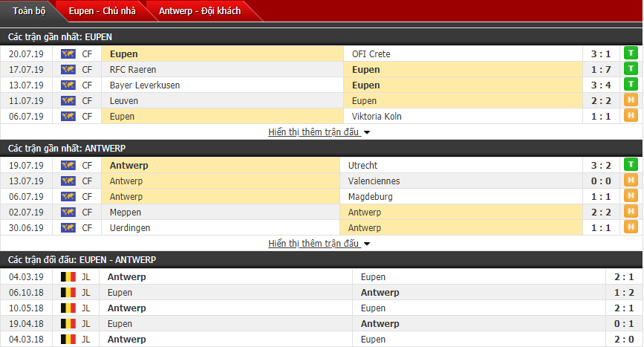Select score 0 : 1 on 19.04.18 match
This screenshot has width=644, height=347.
(624, 323)
